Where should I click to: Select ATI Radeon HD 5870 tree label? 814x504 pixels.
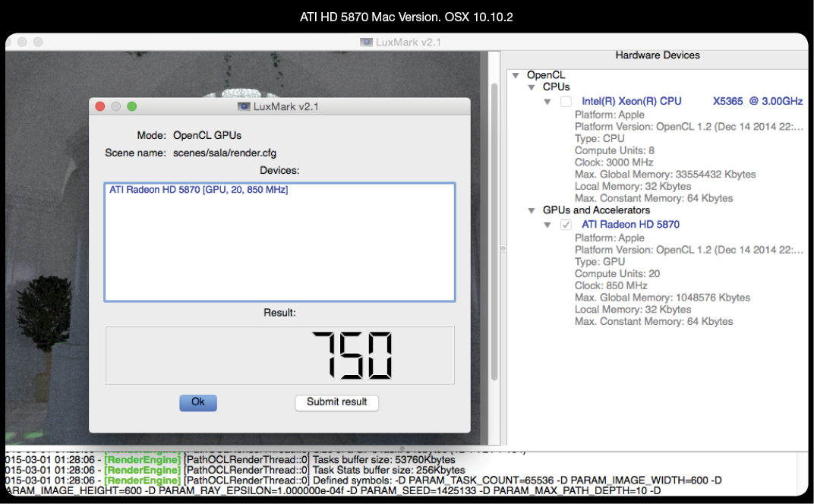[x=630, y=224]
